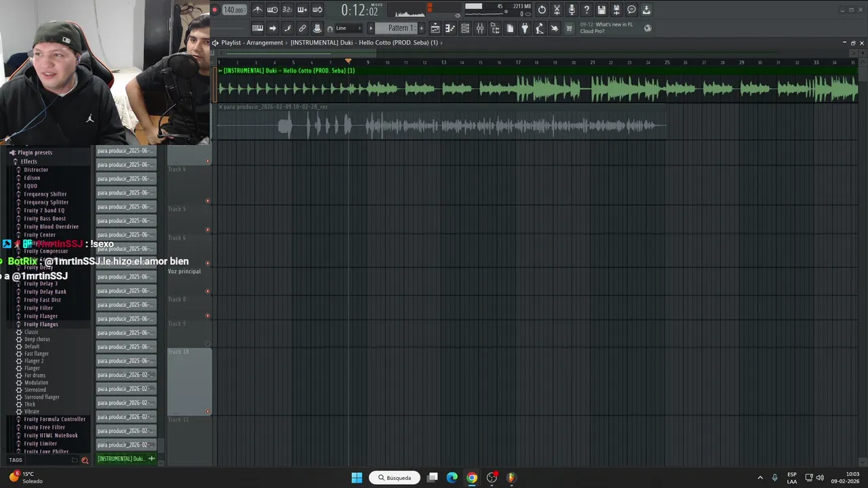Click the hat icon in recording panel

(317, 28)
